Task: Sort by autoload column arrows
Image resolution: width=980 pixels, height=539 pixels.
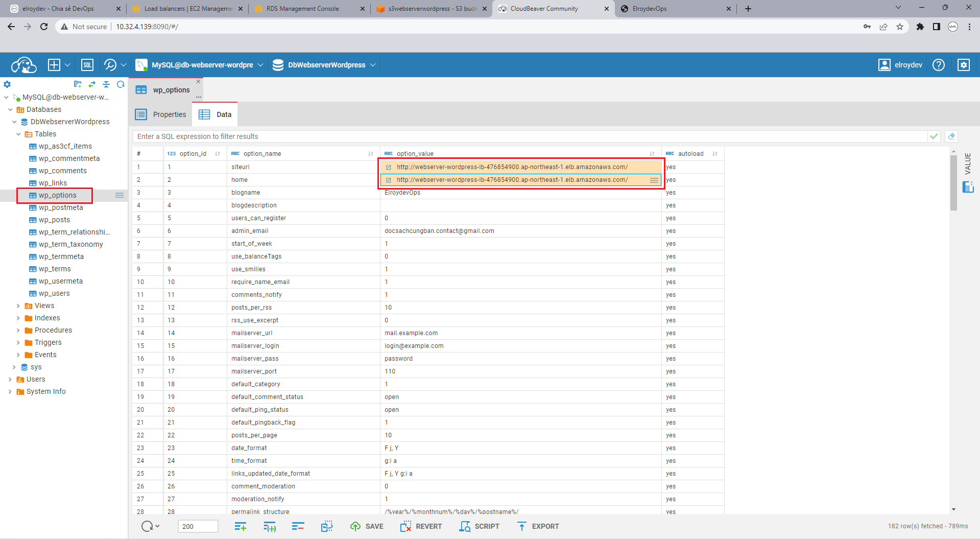Action: coord(715,154)
